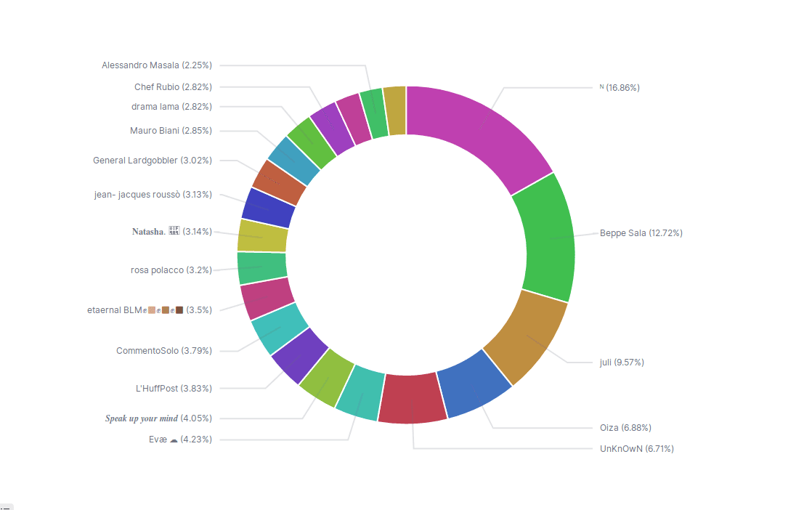Click the red UnKnOwN donut segment
This screenshot has width=812, height=510.
(x=411, y=399)
